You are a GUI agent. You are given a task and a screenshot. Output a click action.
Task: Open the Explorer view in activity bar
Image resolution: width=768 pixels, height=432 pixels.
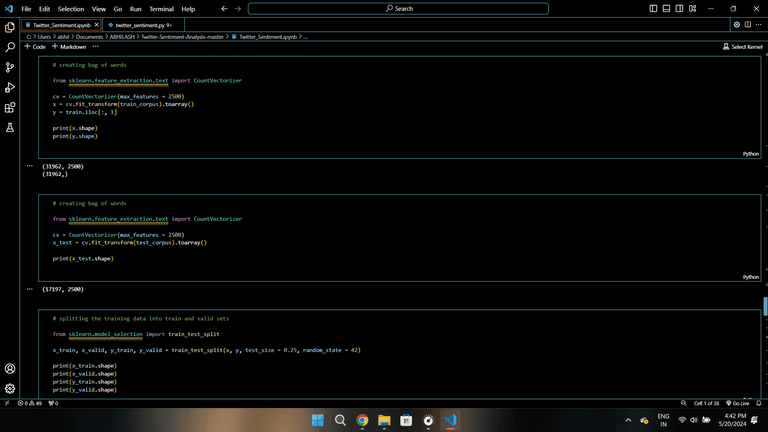pyautogui.click(x=10, y=27)
